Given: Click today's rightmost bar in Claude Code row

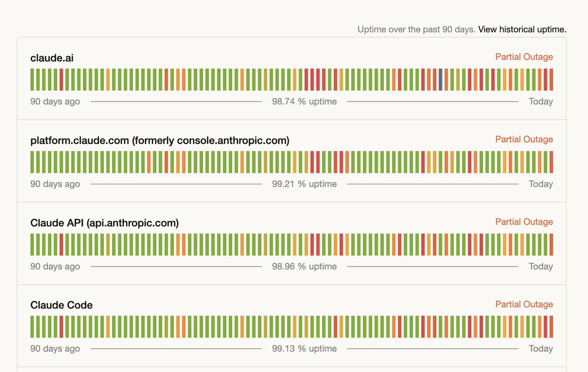Looking at the screenshot, I should coord(551,326).
